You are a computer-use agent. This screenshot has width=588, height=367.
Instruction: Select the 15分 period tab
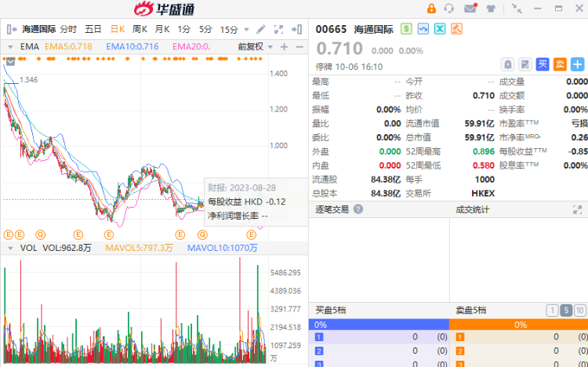point(229,30)
